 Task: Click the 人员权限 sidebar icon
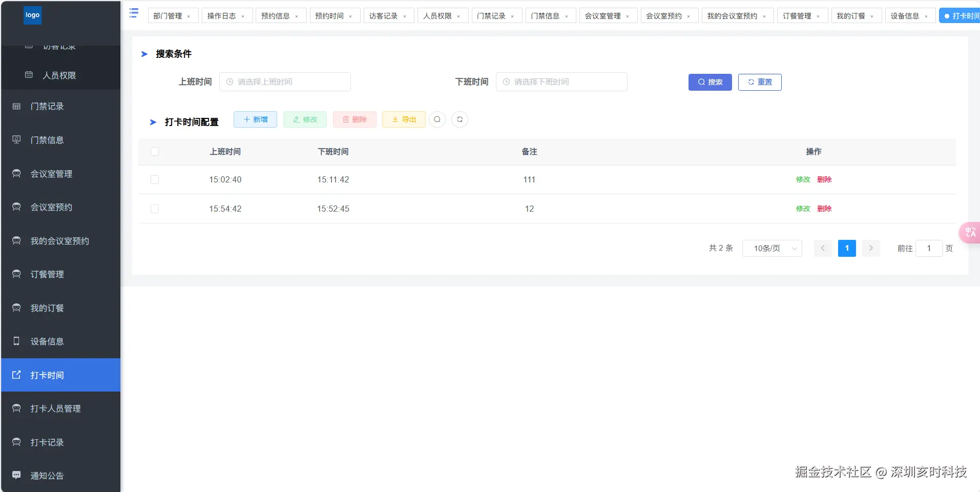pyautogui.click(x=29, y=75)
